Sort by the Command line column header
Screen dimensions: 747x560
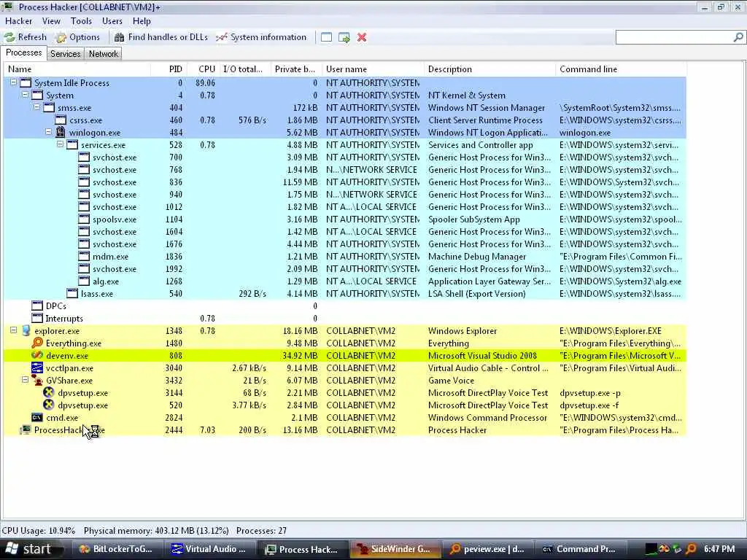pyautogui.click(x=621, y=69)
